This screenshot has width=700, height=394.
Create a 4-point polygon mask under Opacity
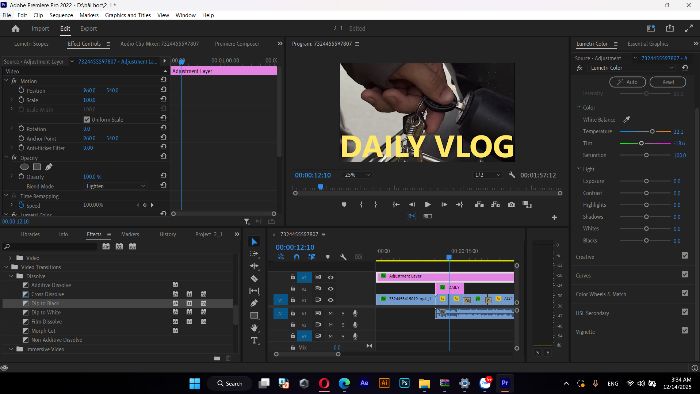(x=37, y=166)
